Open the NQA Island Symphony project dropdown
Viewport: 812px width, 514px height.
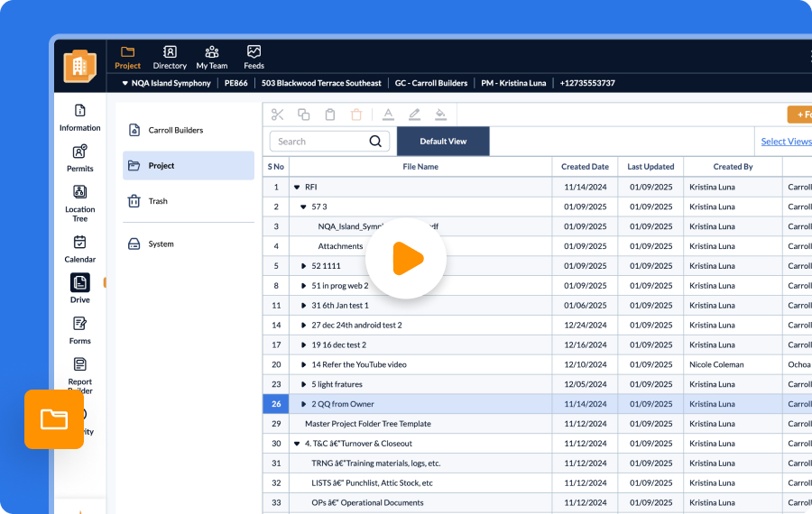click(x=166, y=83)
